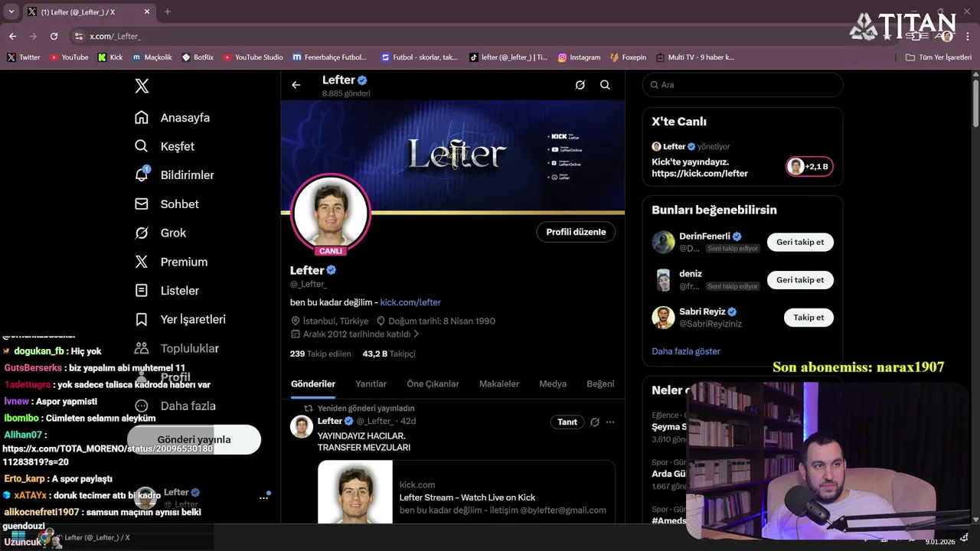Switch to Öne Çıkanlar tab

pyautogui.click(x=433, y=384)
